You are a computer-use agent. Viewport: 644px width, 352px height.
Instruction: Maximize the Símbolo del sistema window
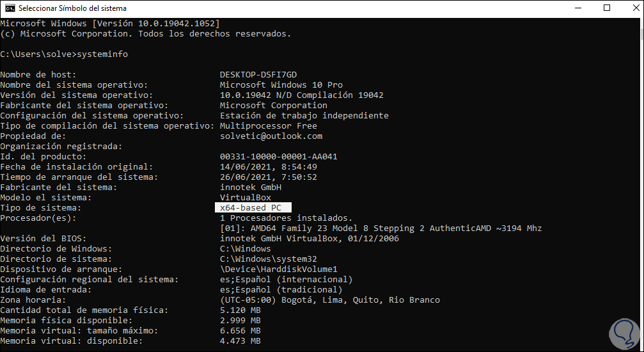click(x=607, y=8)
